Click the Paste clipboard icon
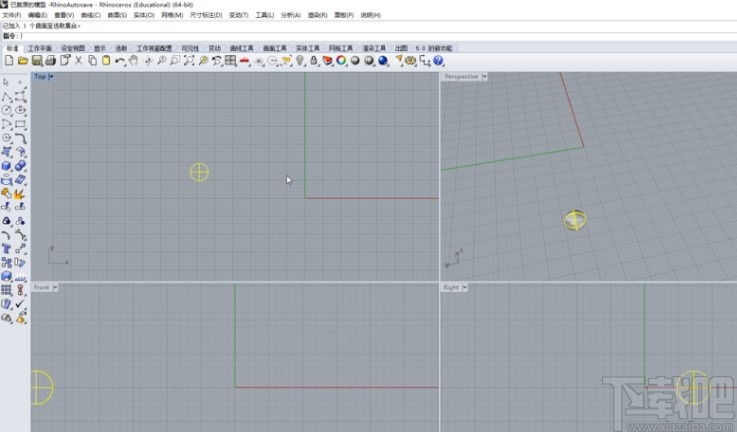This screenshot has height=432, width=737. coord(106,61)
